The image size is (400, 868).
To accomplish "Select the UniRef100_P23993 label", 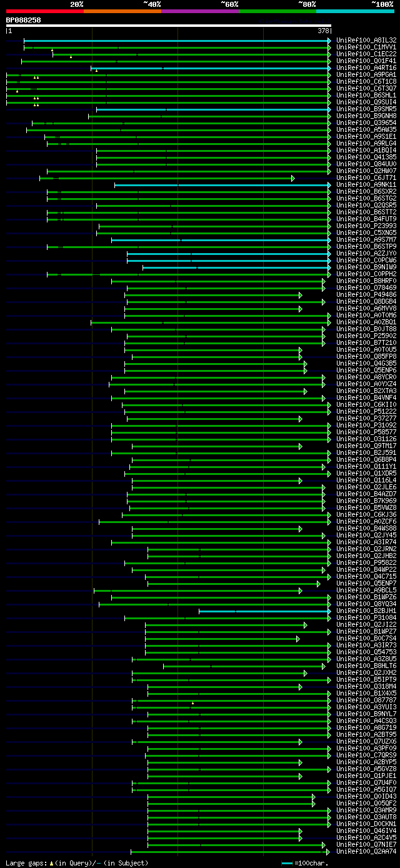I will [x=366, y=226].
